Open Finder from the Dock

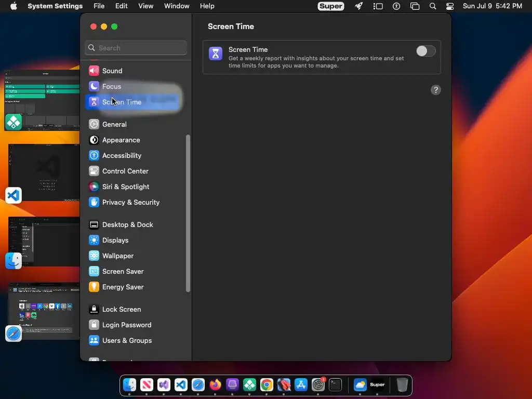pos(129,385)
